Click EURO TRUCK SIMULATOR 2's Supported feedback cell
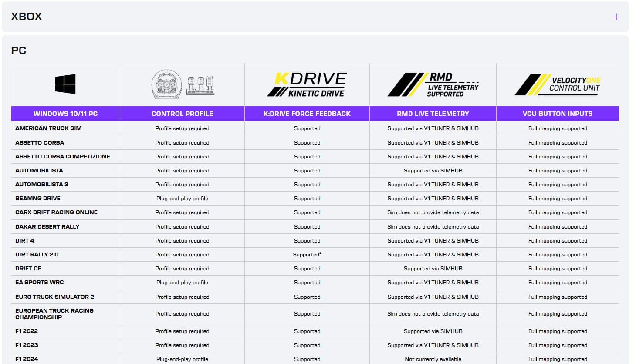Screen dimensions: 636x364 point(307,297)
